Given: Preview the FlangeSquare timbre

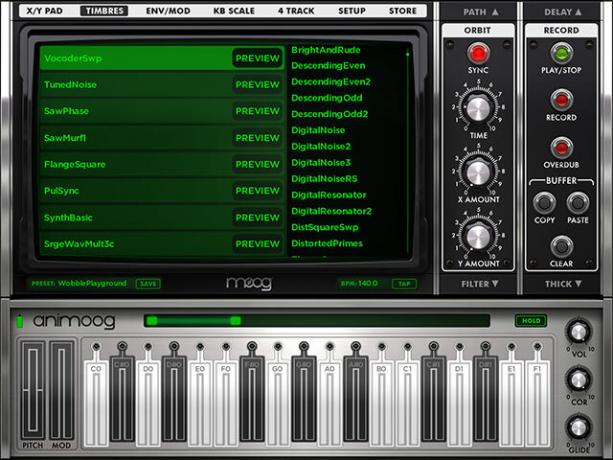Looking at the screenshot, I should (x=257, y=165).
